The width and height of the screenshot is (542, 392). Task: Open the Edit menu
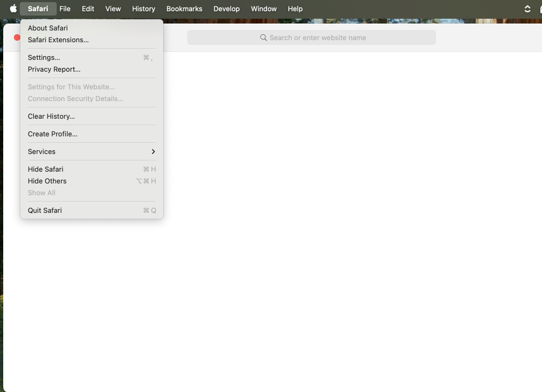click(88, 9)
